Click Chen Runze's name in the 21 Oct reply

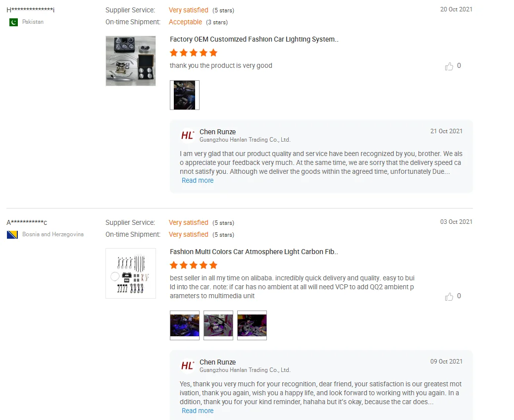coord(218,132)
